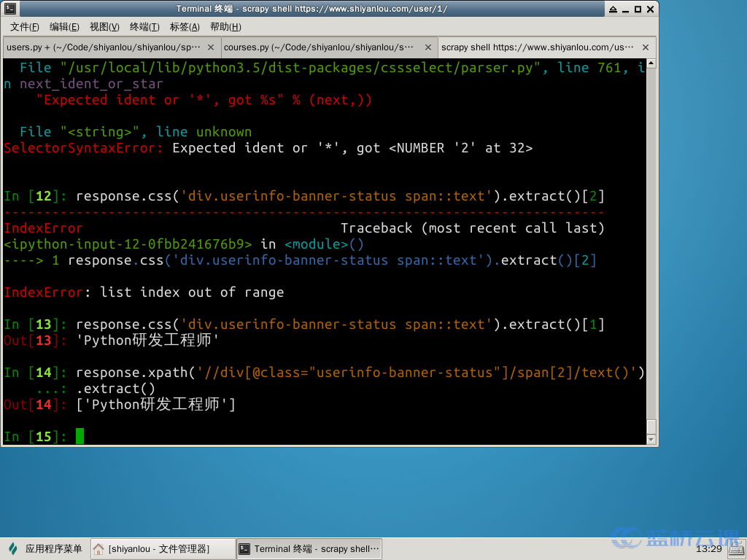Click the mouse-shaped logo in the panel

[x=13, y=549]
